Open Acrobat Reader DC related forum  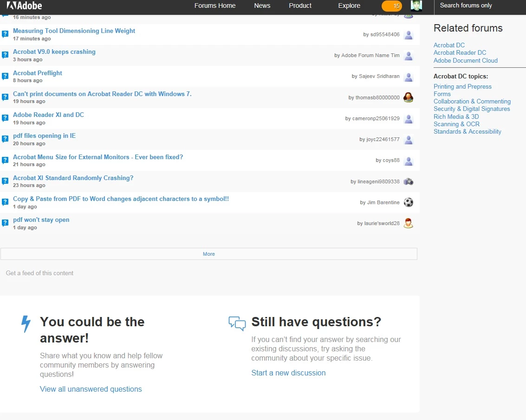pos(460,52)
